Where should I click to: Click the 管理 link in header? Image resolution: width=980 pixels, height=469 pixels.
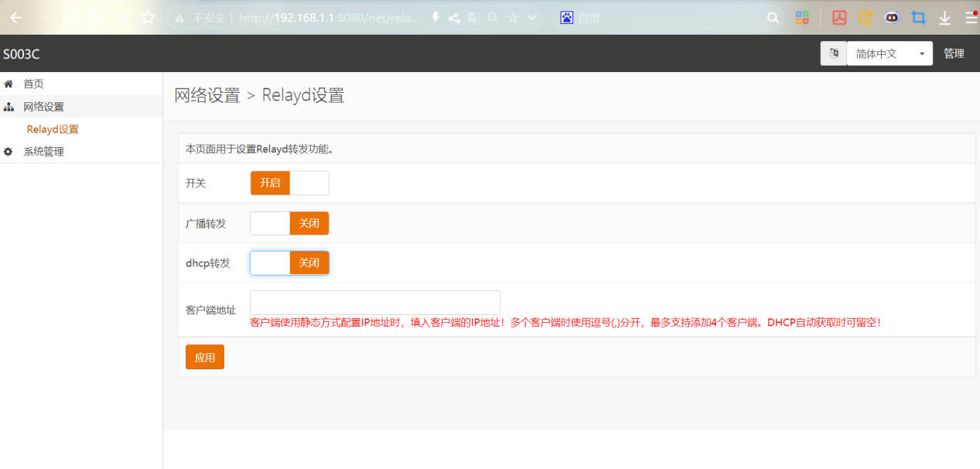[954, 53]
